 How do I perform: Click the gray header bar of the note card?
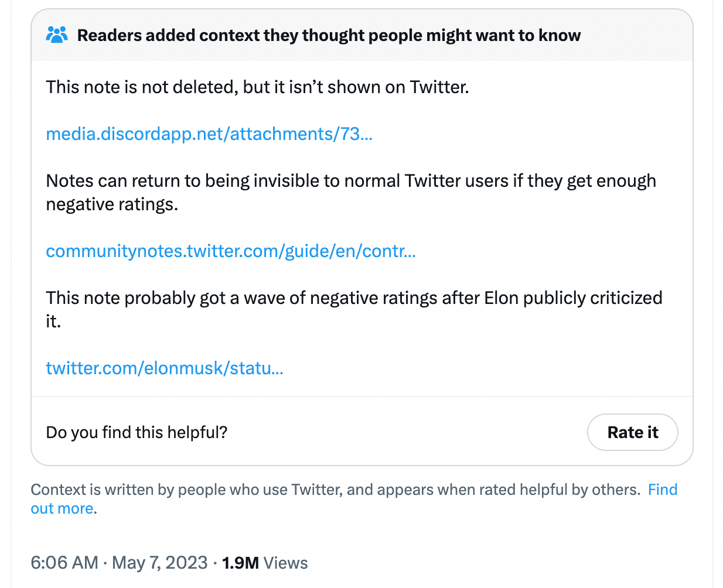click(x=362, y=35)
